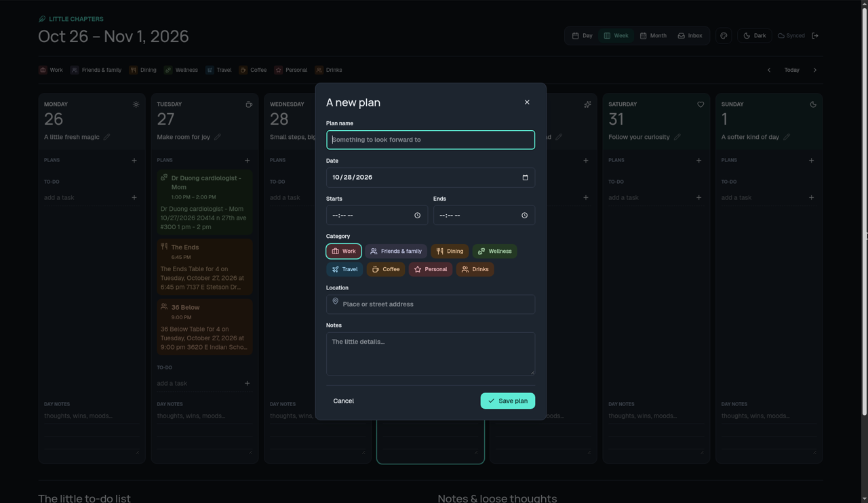Open the theme palette icon

tap(724, 36)
